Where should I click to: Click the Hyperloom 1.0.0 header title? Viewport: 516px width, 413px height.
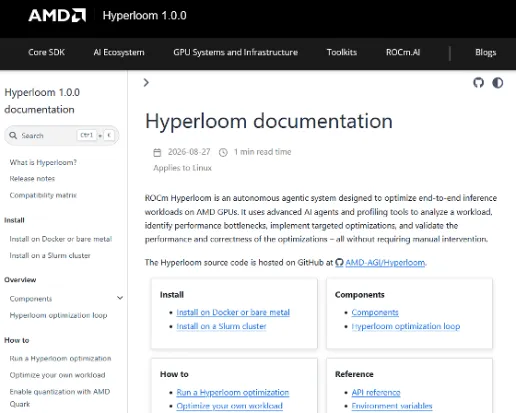(144, 16)
